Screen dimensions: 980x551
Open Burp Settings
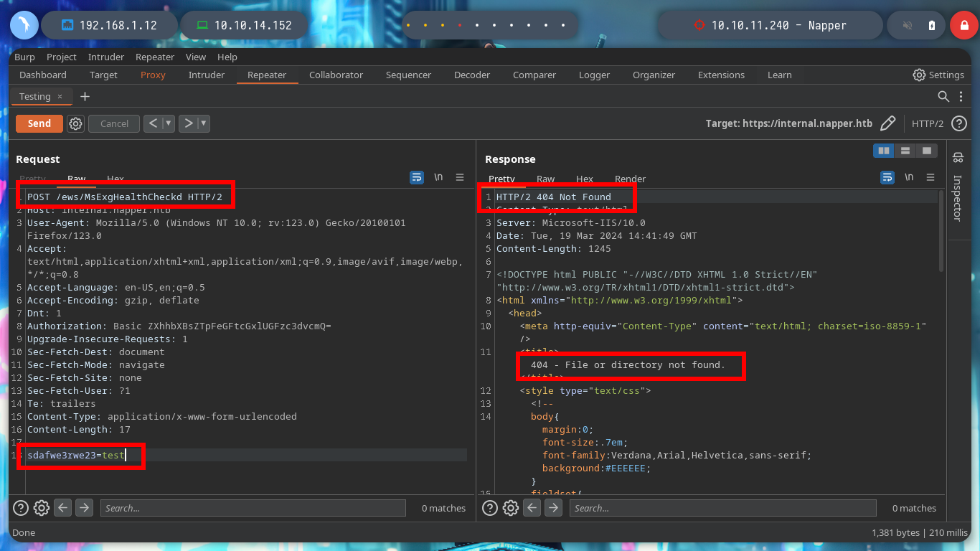tap(938, 75)
